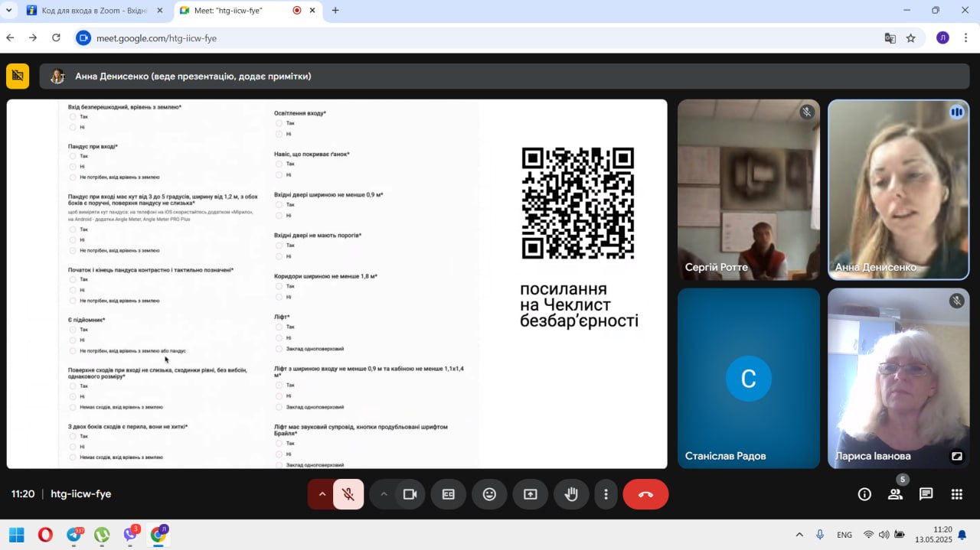Image resolution: width=980 pixels, height=550 pixels.
Task: Bookmark this page star icon
Action: [x=911, y=38]
